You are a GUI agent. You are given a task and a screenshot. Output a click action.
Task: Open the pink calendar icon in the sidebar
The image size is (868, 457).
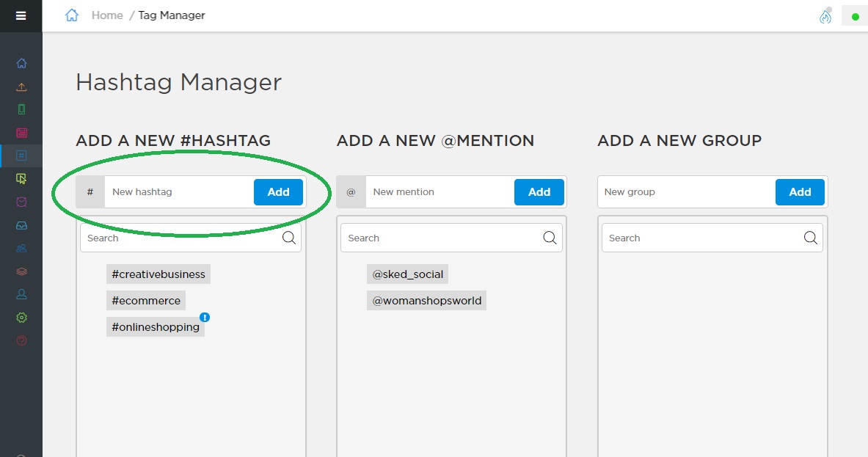21,133
